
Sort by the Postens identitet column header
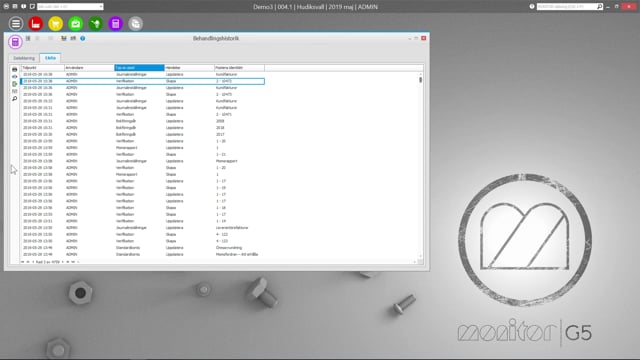click(x=239, y=68)
